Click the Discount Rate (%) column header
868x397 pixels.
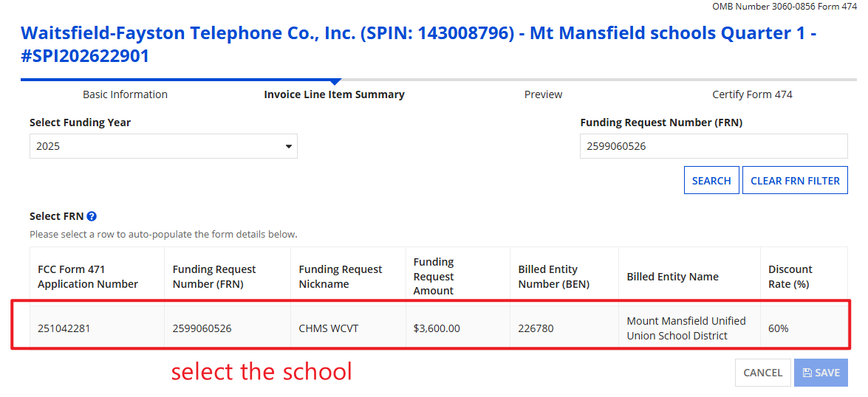(790, 277)
